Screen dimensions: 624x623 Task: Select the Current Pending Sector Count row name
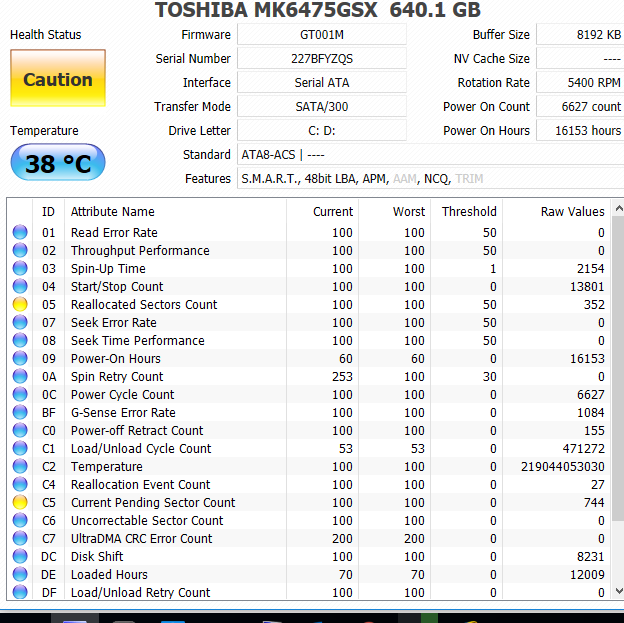153,502
